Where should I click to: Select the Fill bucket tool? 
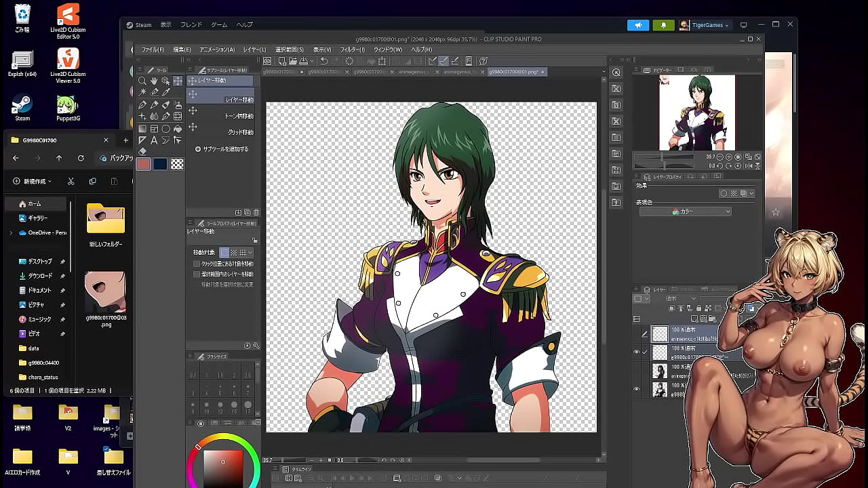178,129
